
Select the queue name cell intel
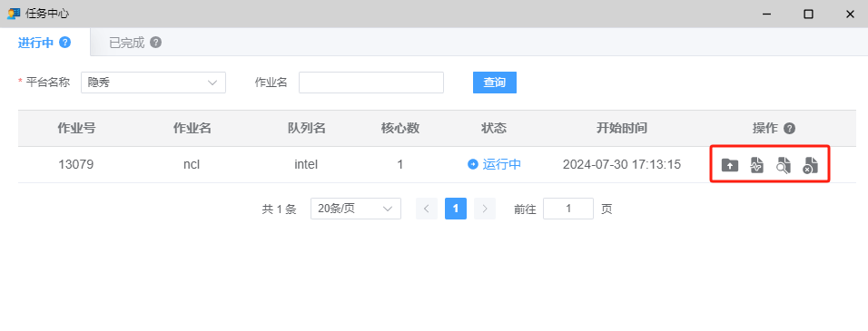point(306,164)
